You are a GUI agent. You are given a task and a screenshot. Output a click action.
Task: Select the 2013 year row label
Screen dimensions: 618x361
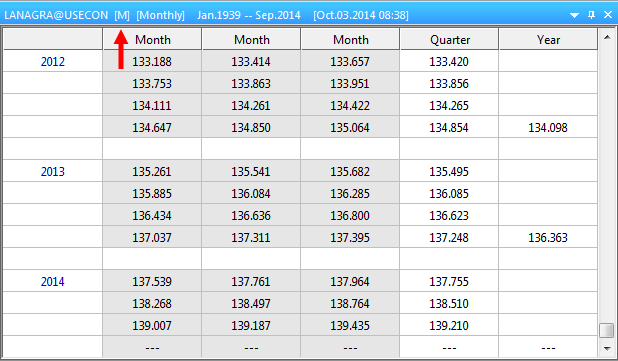click(53, 171)
